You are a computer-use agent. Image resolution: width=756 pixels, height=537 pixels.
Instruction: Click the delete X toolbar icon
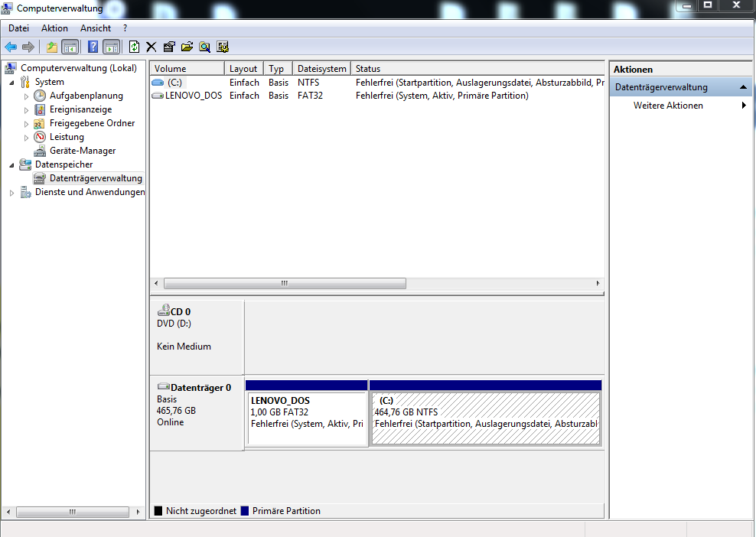152,47
